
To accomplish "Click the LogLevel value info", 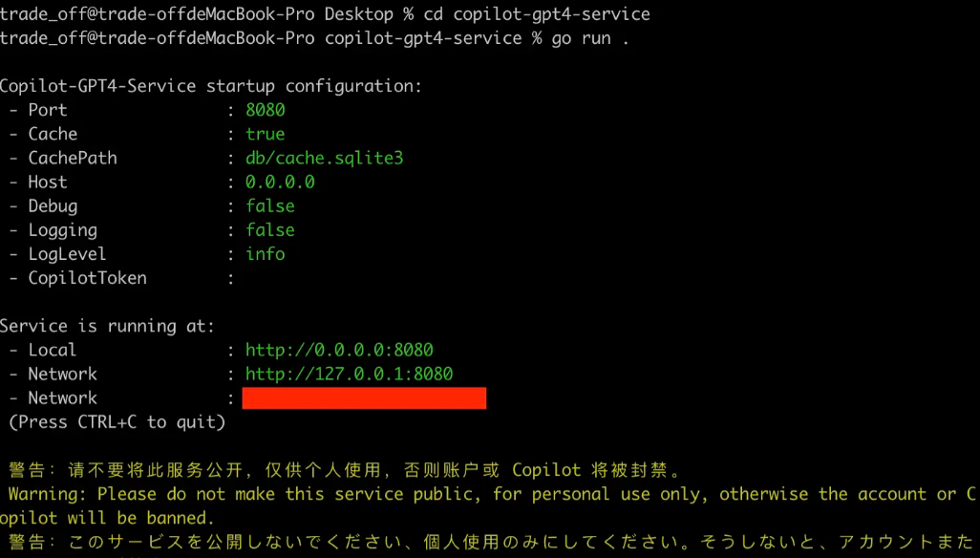I will click(265, 254).
